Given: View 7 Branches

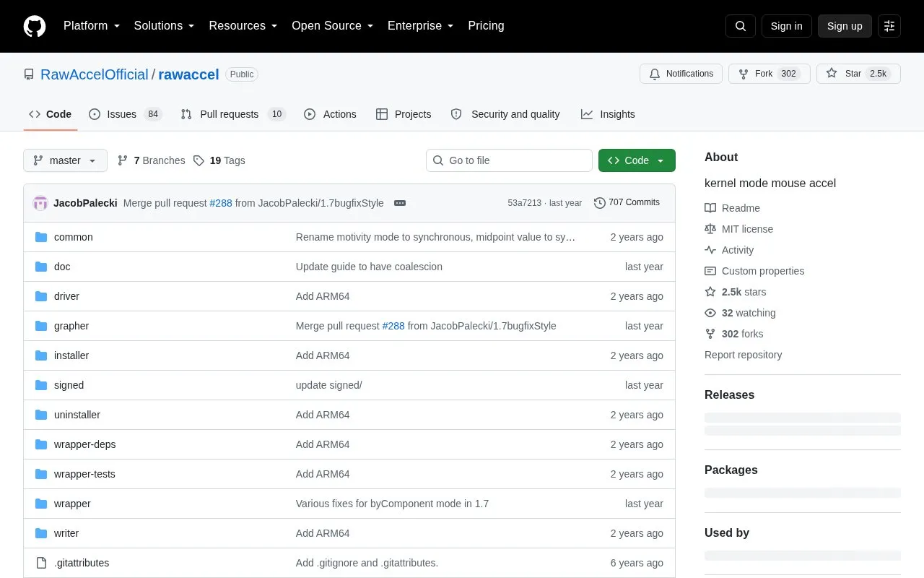Looking at the screenshot, I should (x=151, y=160).
